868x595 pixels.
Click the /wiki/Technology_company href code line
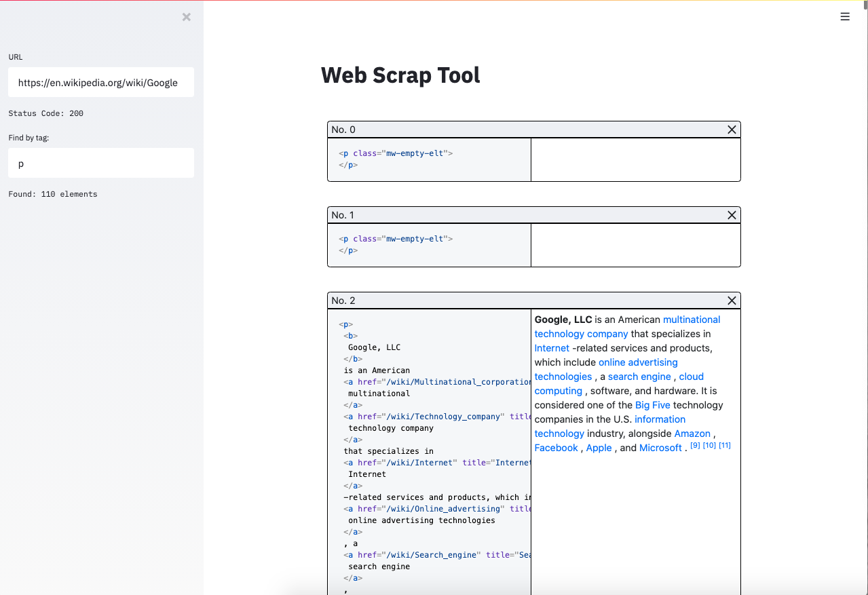pos(437,417)
